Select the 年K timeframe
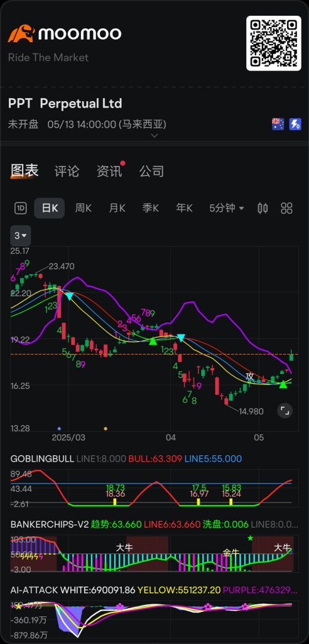The image size is (309, 644). pos(184,208)
